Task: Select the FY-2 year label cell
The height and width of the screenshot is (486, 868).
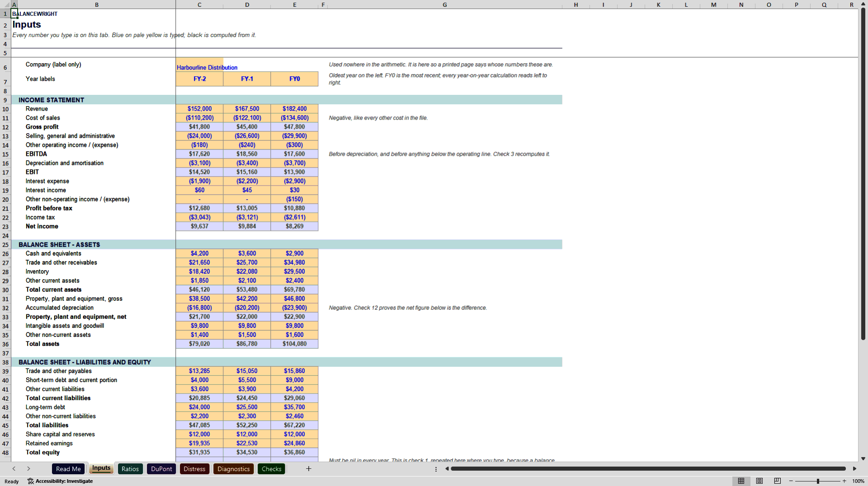Action: (x=199, y=79)
